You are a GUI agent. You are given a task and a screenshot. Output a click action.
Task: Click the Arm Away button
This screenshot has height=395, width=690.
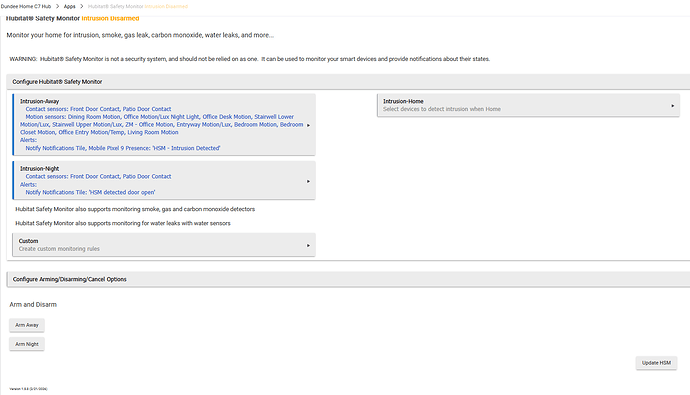click(27, 325)
